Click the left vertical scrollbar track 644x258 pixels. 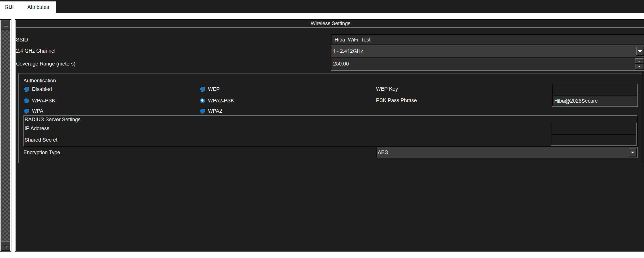tap(5, 136)
